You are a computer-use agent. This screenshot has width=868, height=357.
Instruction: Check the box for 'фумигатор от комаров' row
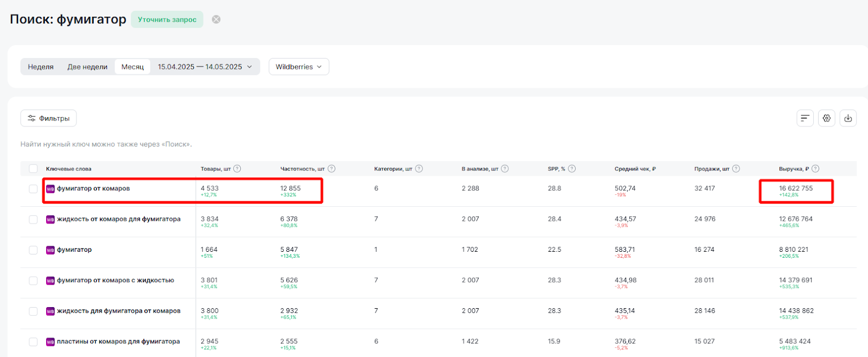33,189
